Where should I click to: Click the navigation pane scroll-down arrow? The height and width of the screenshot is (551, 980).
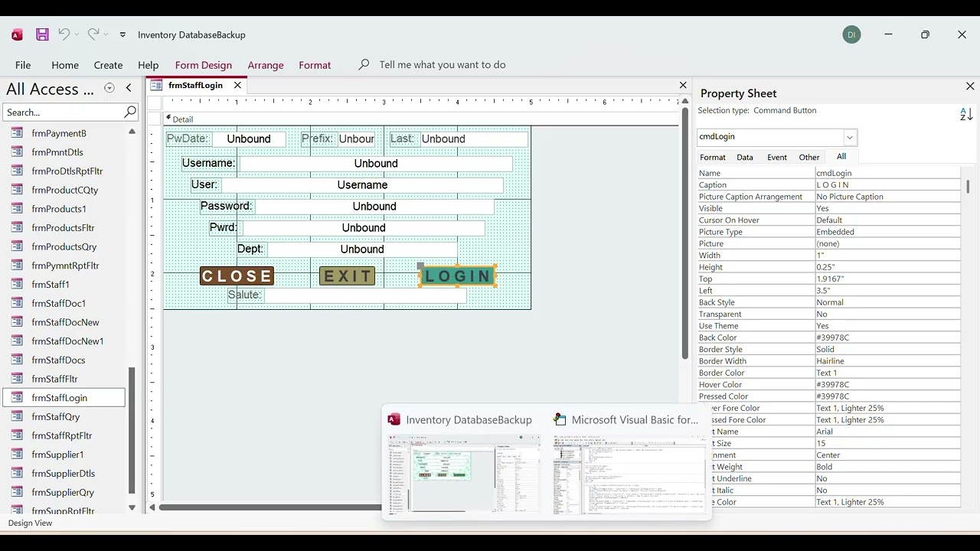[x=132, y=507]
